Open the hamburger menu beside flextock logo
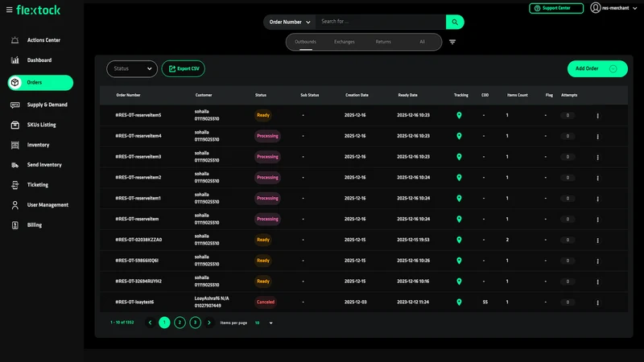 tap(9, 10)
